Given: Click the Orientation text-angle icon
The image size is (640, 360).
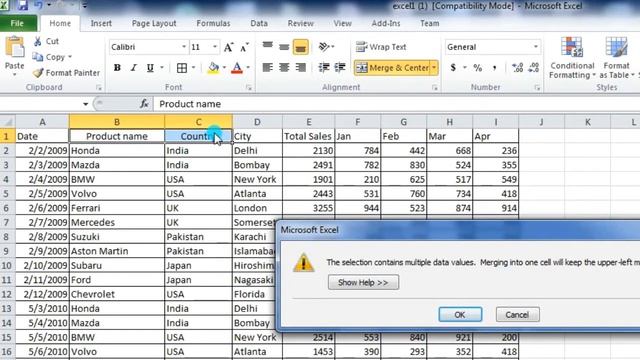Looking at the screenshot, I should click(x=324, y=47).
